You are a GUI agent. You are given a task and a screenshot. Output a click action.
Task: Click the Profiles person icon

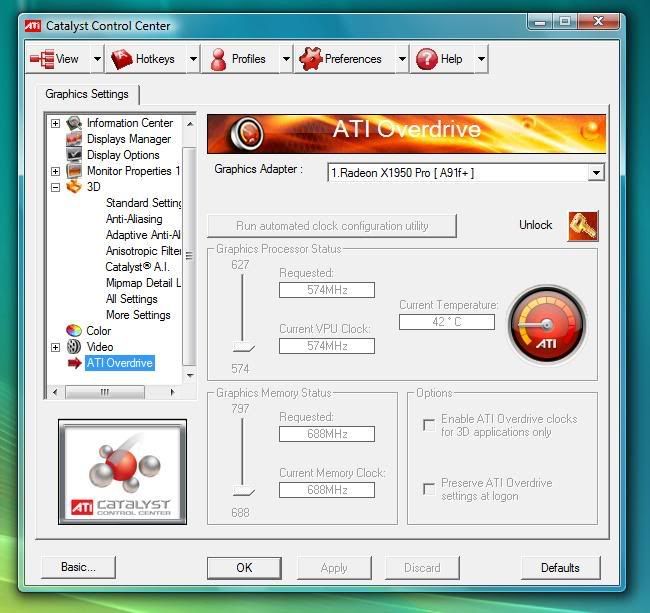218,59
